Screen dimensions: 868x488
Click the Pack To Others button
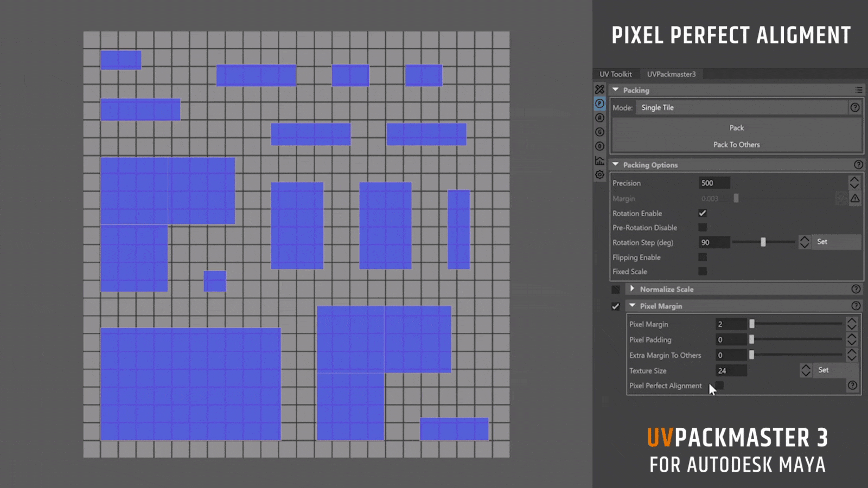click(x=736, y=145)
